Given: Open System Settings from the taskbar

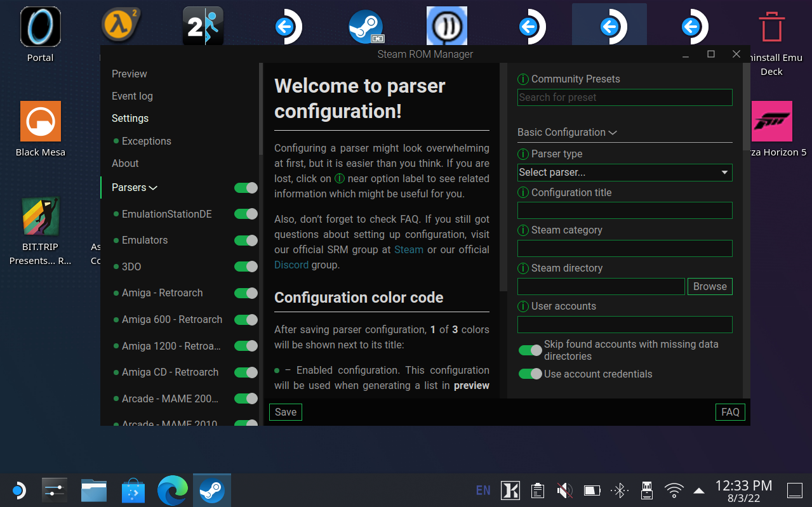Looking at the screenshot, I should click(x=55, y=490).
